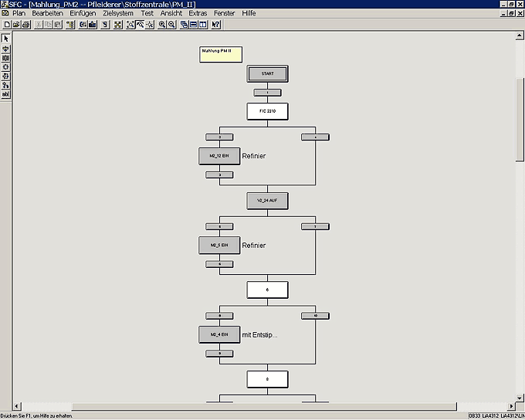Open the Zielsystem menu
525x420 pixels.
[118, 14]
